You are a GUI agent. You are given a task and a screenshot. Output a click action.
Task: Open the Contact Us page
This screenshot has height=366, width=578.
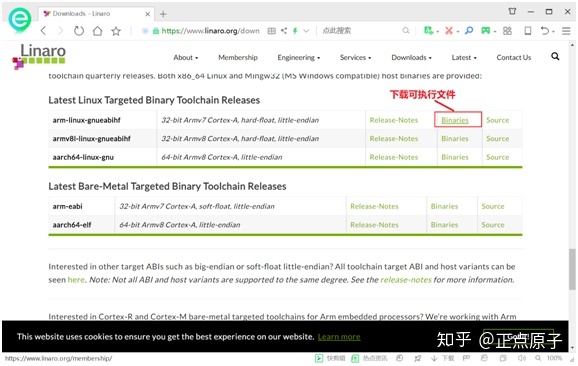513,57
